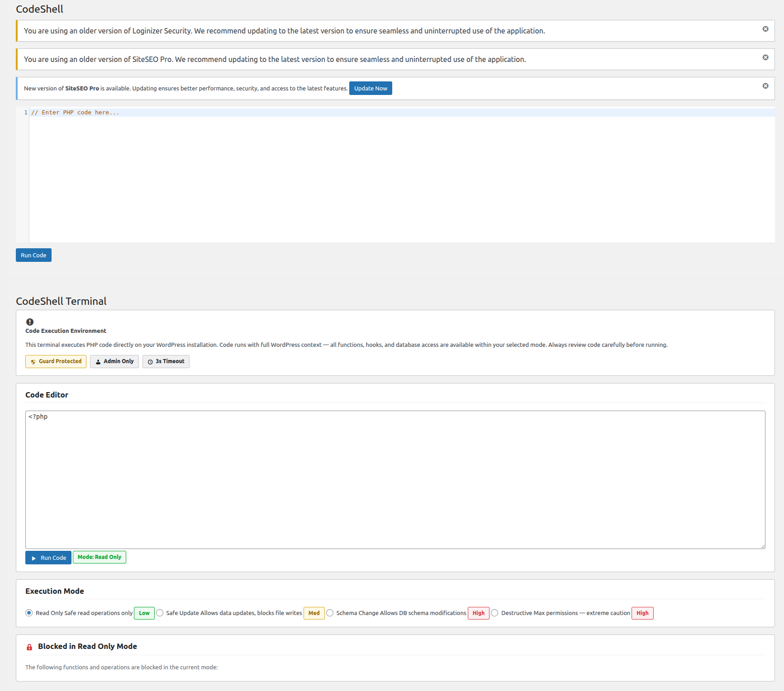Enable the Destructive execution mode
784x691 pixels.
[x=494, y=613]
